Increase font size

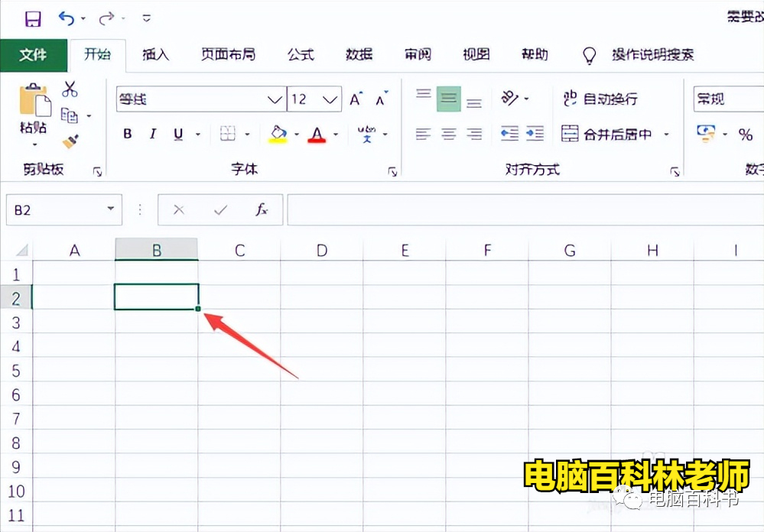pos(356,99)
